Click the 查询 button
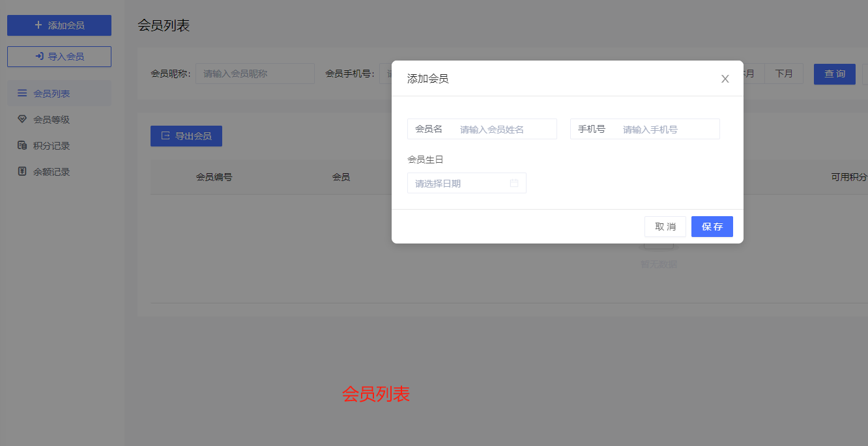Image resolution: width=868 pixels, height=446 pixels. point(835,74)
